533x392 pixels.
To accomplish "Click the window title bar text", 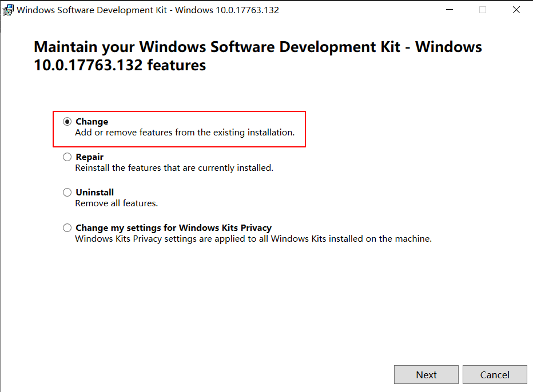I will pos(148,10).
